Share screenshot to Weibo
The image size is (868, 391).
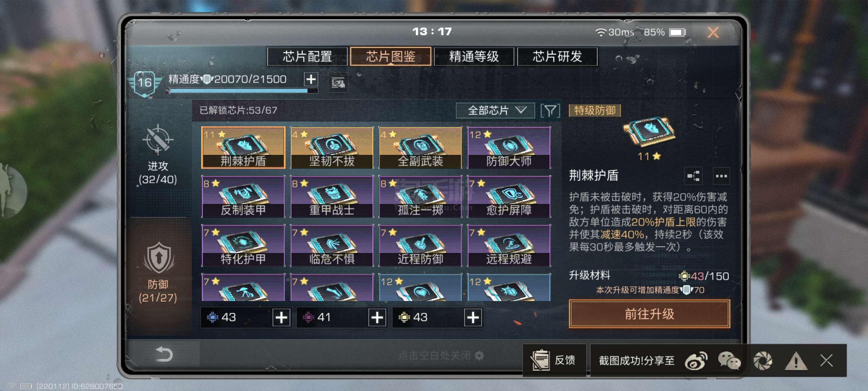click(x=696, y=361)
